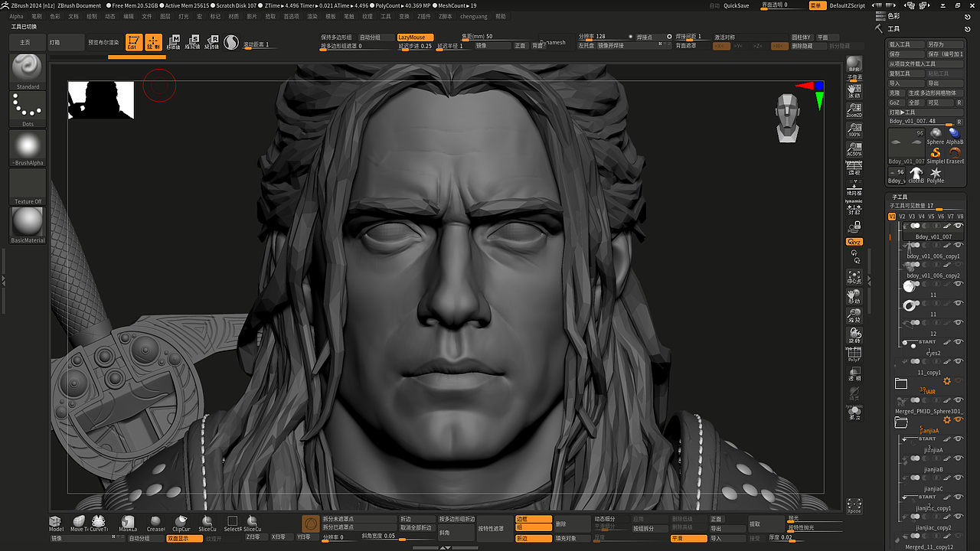Click the 100% actual size icon
980x551 pixels.
(x=854, y=130)
